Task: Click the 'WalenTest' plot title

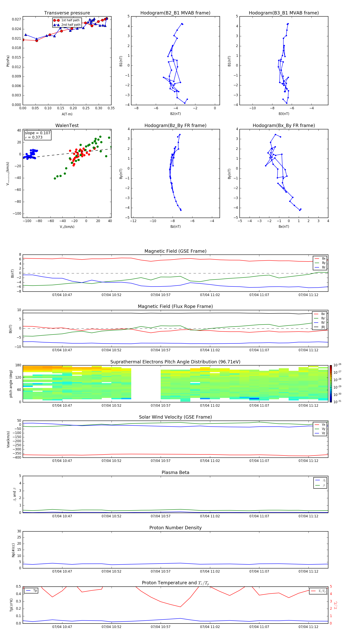Action: 67,125
